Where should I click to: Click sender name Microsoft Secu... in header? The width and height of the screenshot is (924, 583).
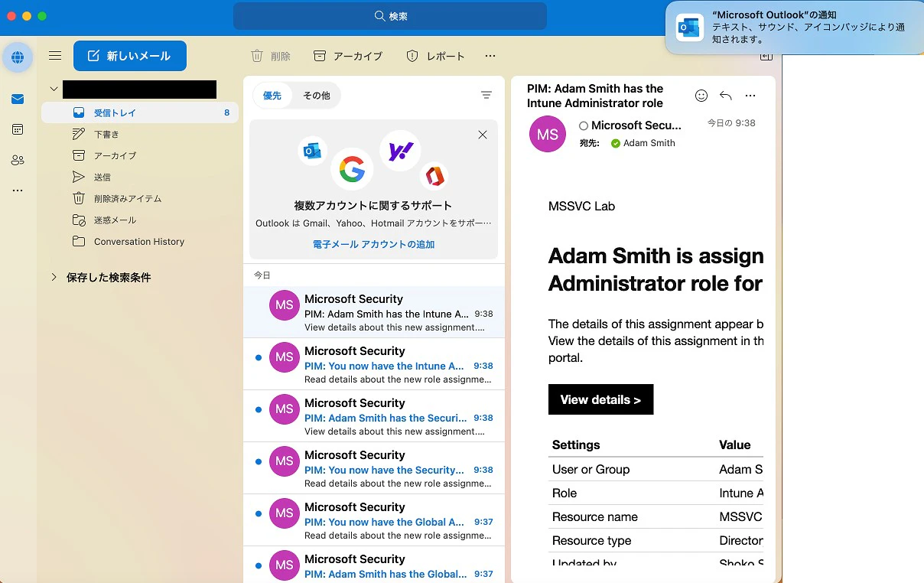tap(636, 125)
